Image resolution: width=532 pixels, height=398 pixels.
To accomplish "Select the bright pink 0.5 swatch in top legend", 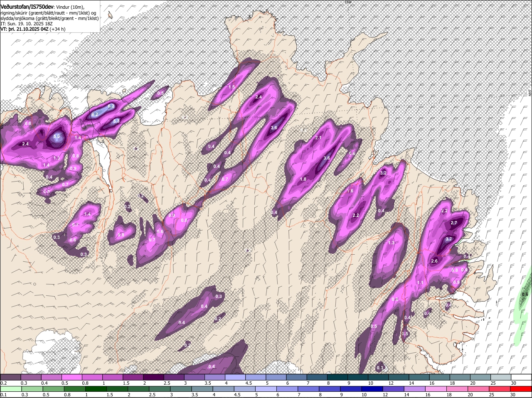I will 71,376.
